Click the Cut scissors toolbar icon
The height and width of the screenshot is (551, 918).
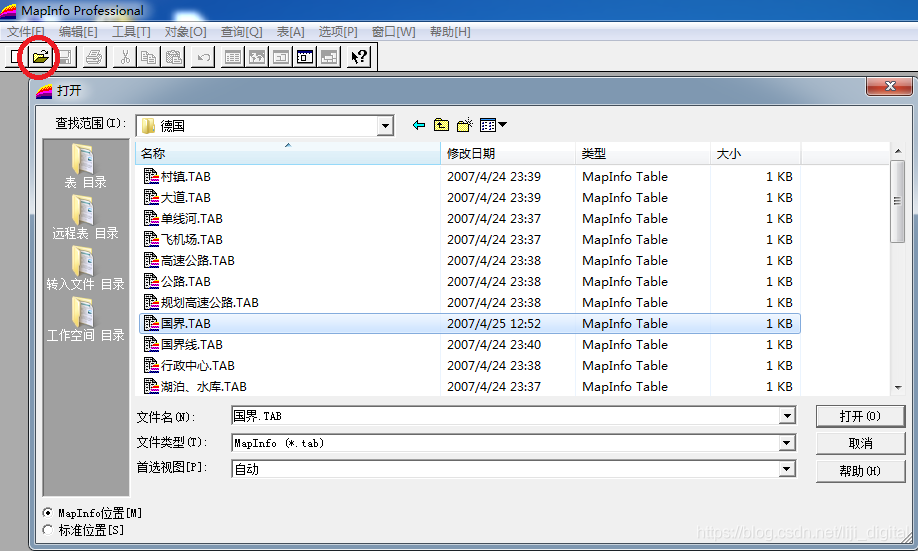pyautogui.click(x=125, y=57)
